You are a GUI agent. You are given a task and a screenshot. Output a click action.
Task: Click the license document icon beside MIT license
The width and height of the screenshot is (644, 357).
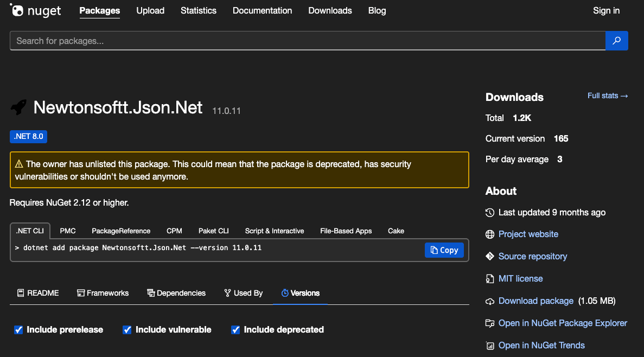tap(489, 278)
